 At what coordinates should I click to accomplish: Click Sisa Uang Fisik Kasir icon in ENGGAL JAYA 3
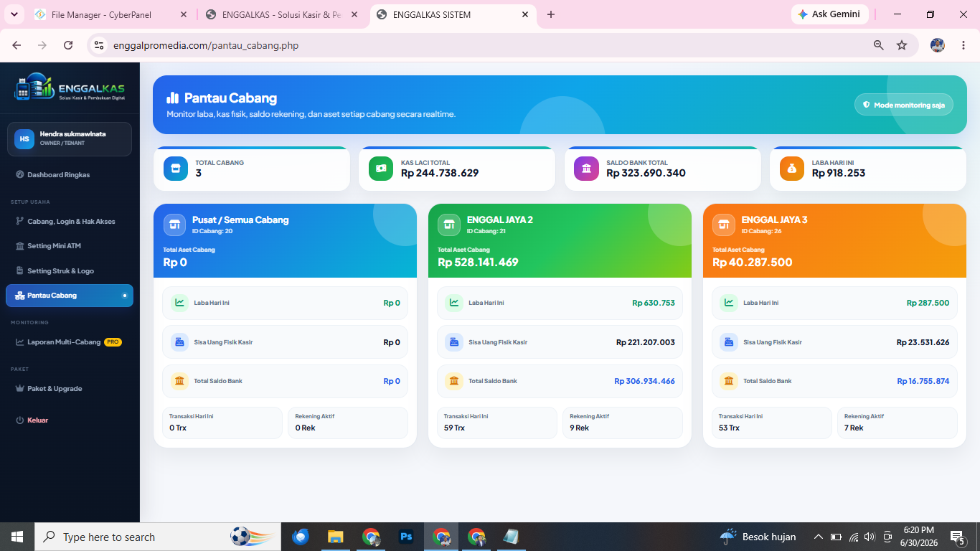click(729, 342)
